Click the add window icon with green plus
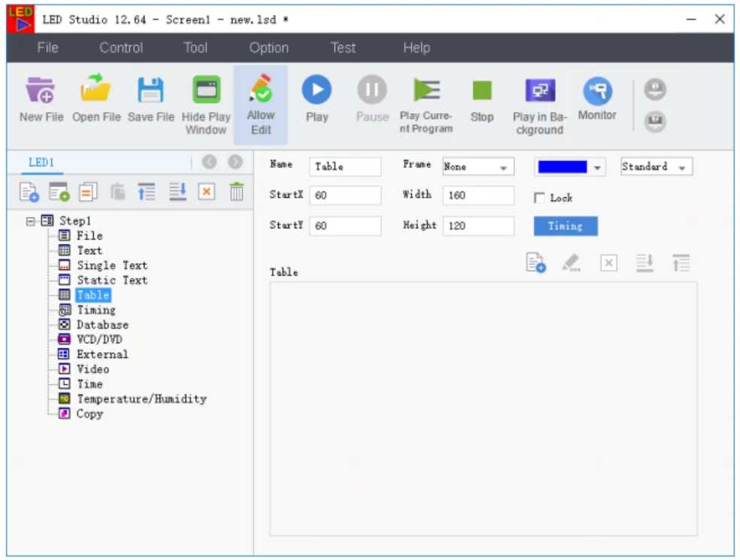This screenshot has height=560, width=740. (x=59, y=192)
